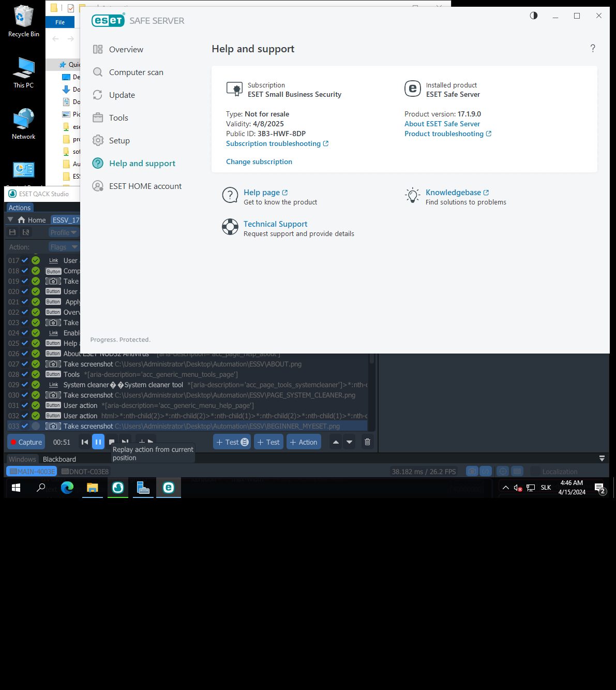Expand the panel options triangle above Localization
616x690 pixels.
tap(602, 459)
